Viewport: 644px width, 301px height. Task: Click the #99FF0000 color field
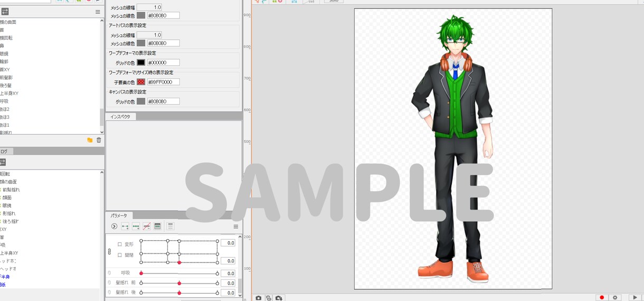click(x=163, y=82)
